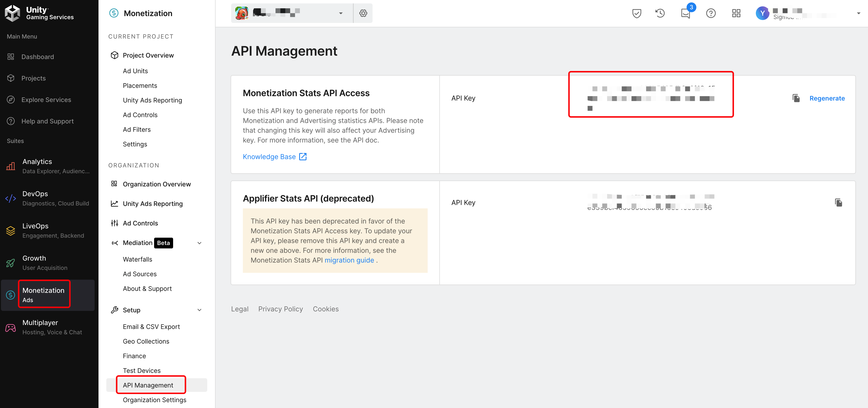Click the organization Ad Controls sliders icon
The image size is (868, 408).
[115, 223]
